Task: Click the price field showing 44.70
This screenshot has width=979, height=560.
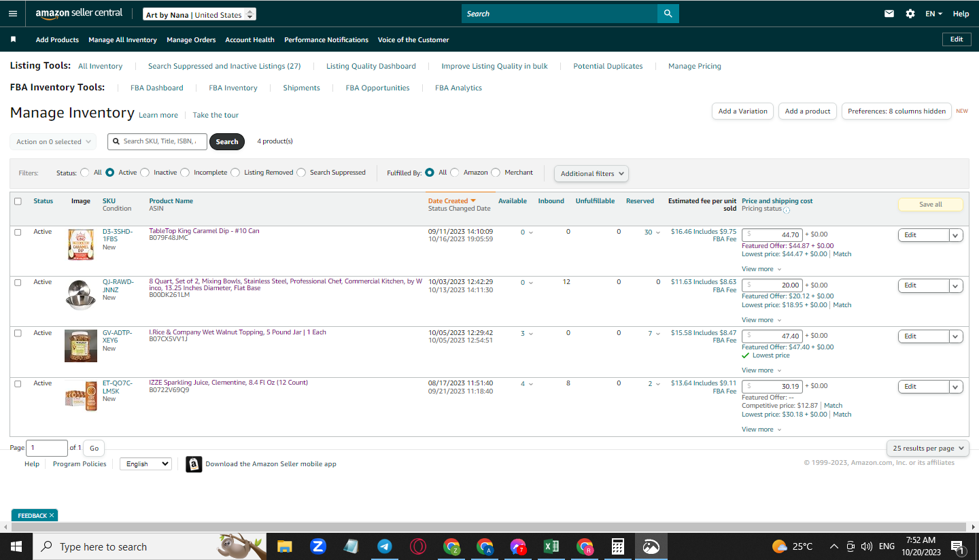Action: (x=772, y=234)
